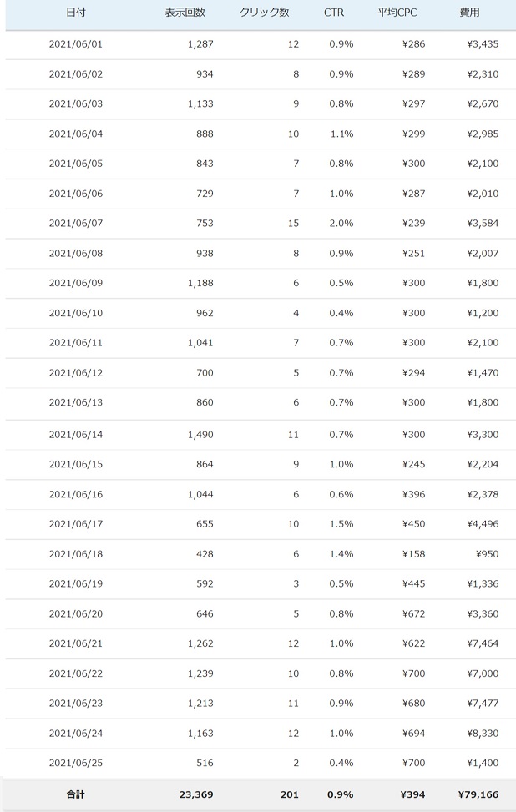Select the 2021/06/01 date row
This screenshot has width=516, height=812.
76,43
